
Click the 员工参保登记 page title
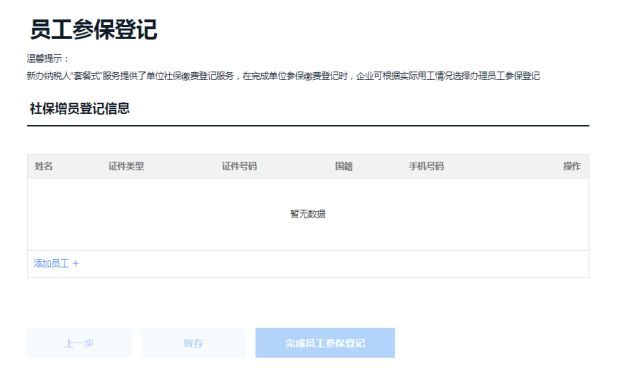click(x=93, y=29)
